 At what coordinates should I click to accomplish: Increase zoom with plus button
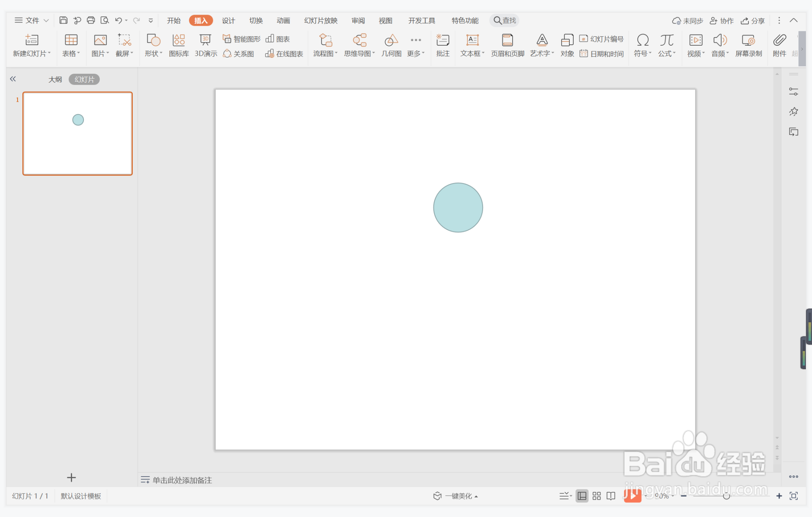779,496
